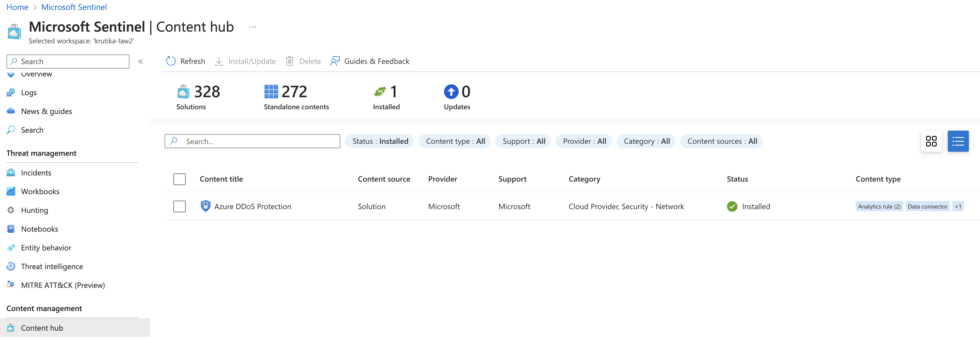980x338 pixels.
Task: Open the Workbooks panel icon
Action: [x=11, y=191]
